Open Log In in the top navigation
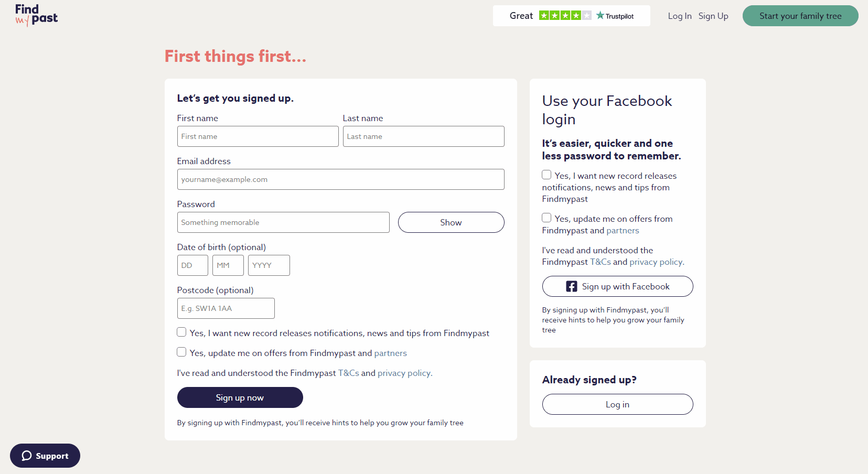This screenshot has width=868, height=474. coord(679,16)
